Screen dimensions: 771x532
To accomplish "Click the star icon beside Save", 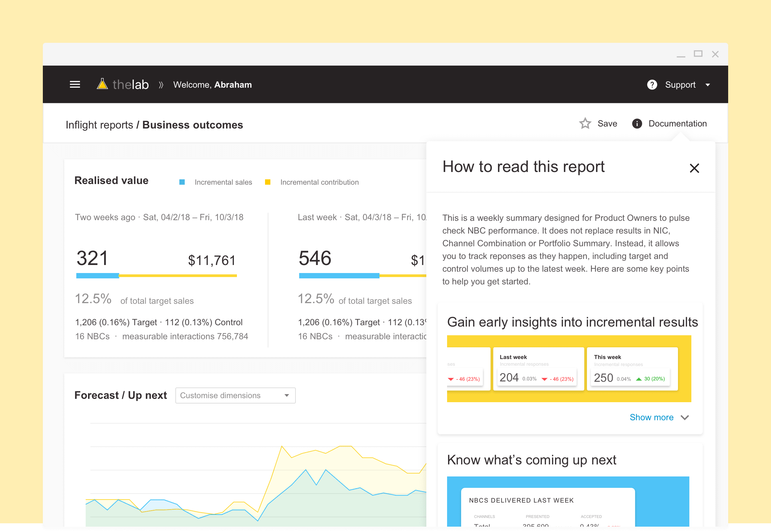I will pos(585,123).
